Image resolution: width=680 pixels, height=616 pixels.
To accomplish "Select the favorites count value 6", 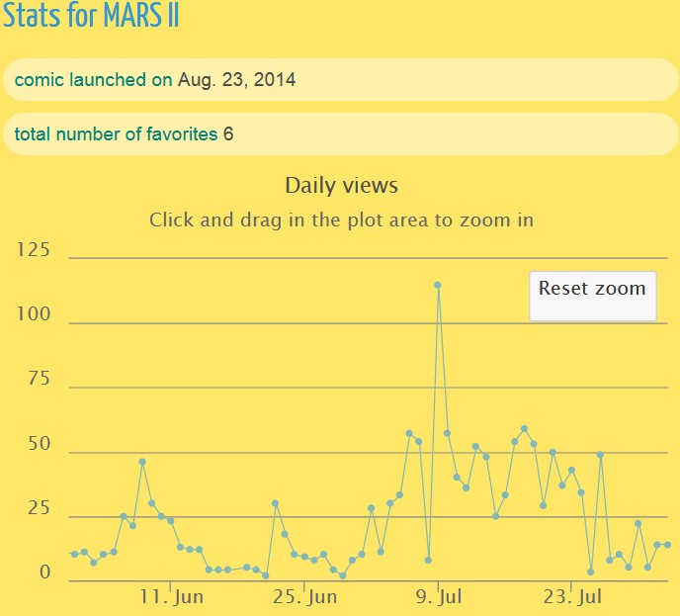I will pos(228,133).
